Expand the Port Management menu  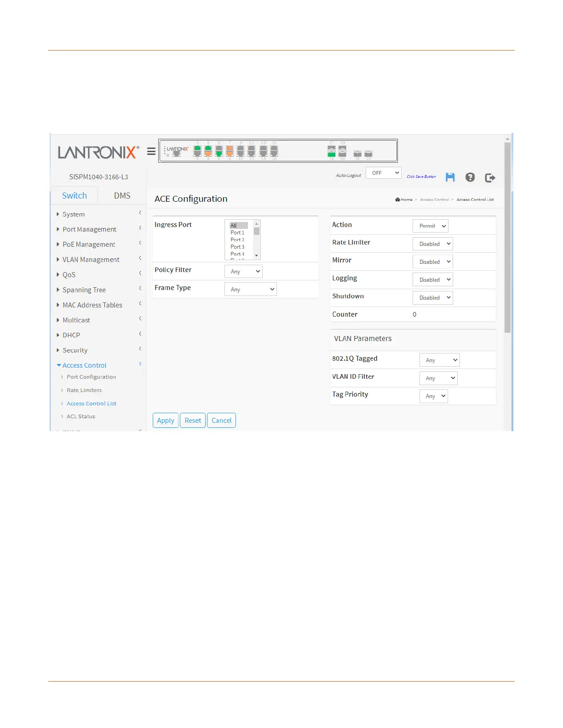click(98, 229)
